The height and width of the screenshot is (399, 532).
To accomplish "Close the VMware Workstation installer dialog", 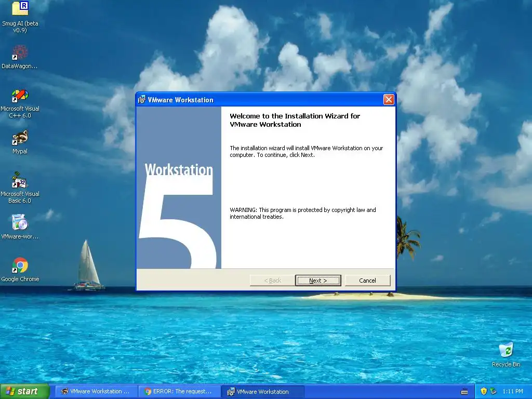I will (389, 100).
